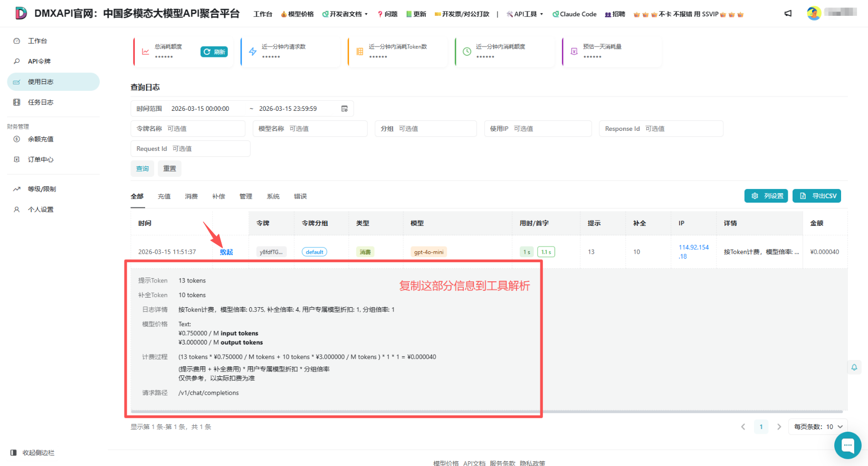Click the notification bell icon
Image resolution: width=868 pixels, height=466 pixels.
[x=854, y=367]
